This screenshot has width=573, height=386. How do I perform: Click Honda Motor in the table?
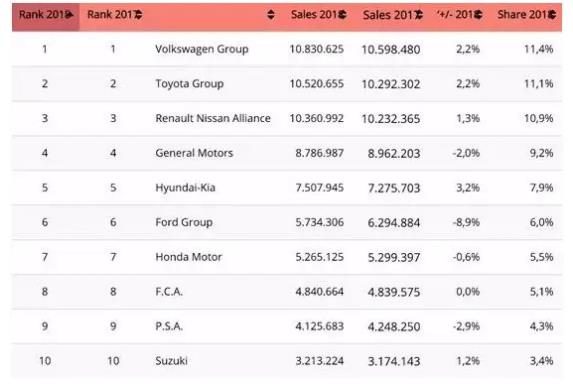(x=189, y=257)
